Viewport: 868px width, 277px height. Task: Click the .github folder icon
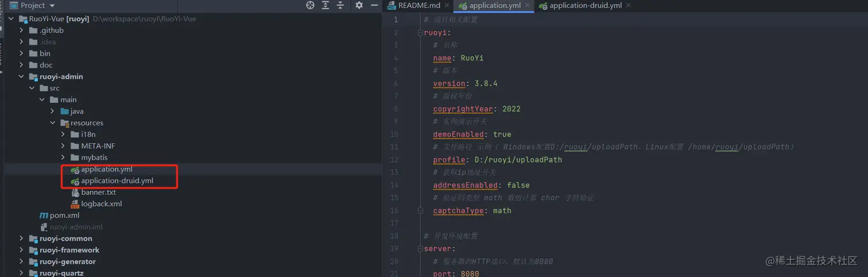coord(33,30)
